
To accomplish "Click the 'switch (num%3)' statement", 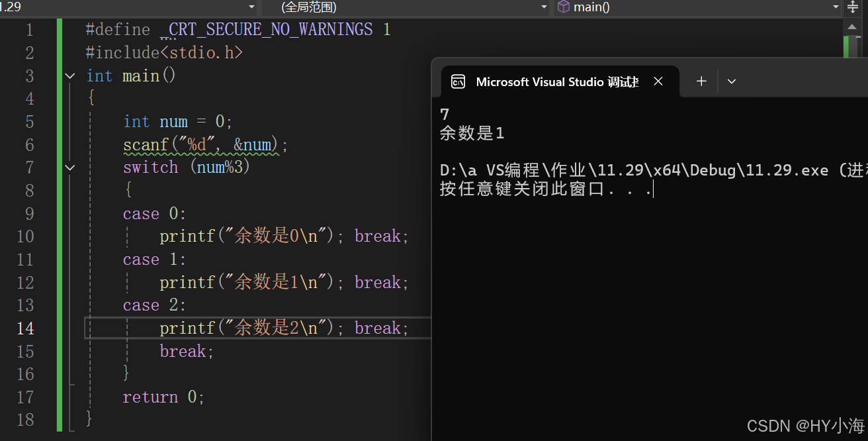I will pyautogui.click(x=187, y=168).
